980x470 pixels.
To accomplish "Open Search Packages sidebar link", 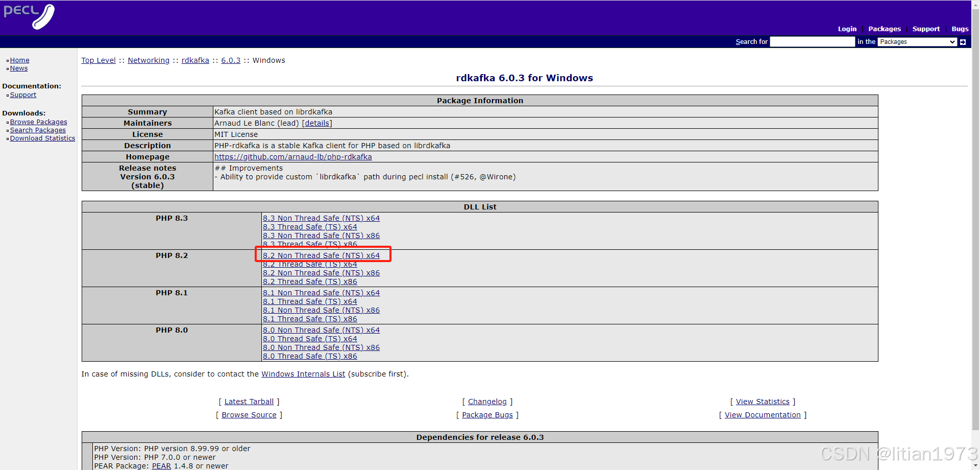I will [x=38, y=130].
